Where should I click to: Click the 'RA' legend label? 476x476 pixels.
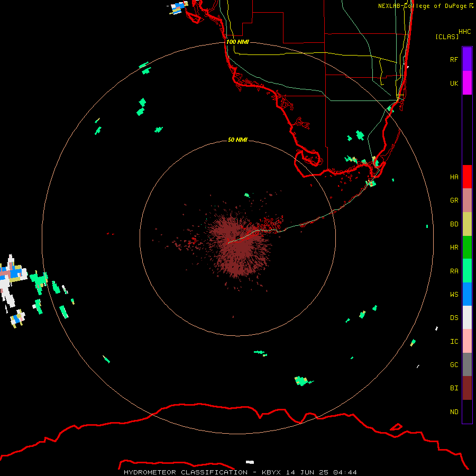454,271
